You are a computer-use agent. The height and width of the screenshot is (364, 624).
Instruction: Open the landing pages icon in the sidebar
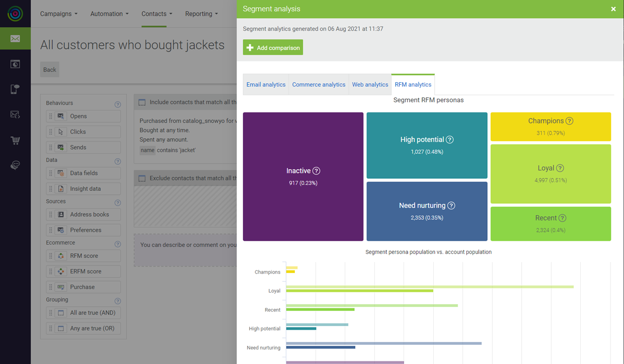[x=15, y=63]
